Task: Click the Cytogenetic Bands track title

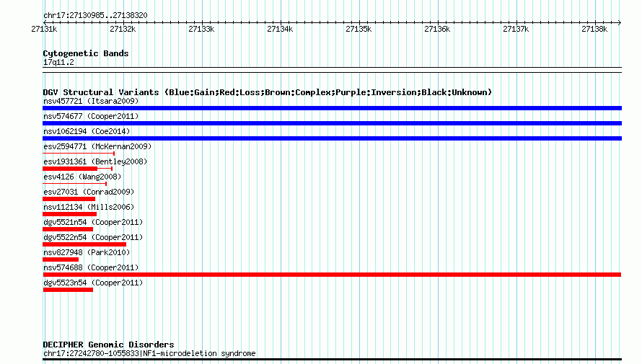Action: (86, 53)
